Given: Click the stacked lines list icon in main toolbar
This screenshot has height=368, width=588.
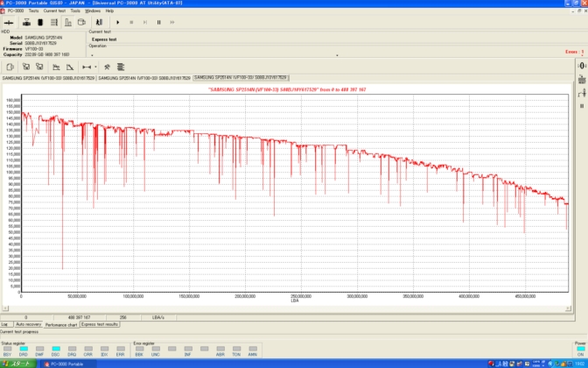Looking at the screenshot, I should [54, 23].
